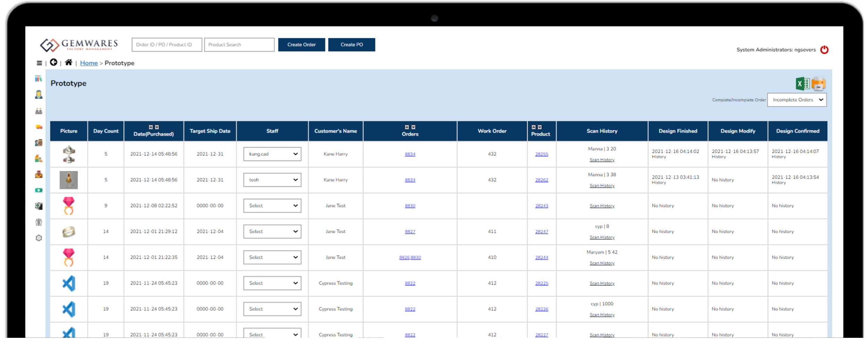868x342 pixels.
Task: Click the Day Count column header
Action: [x=106, y=131]
